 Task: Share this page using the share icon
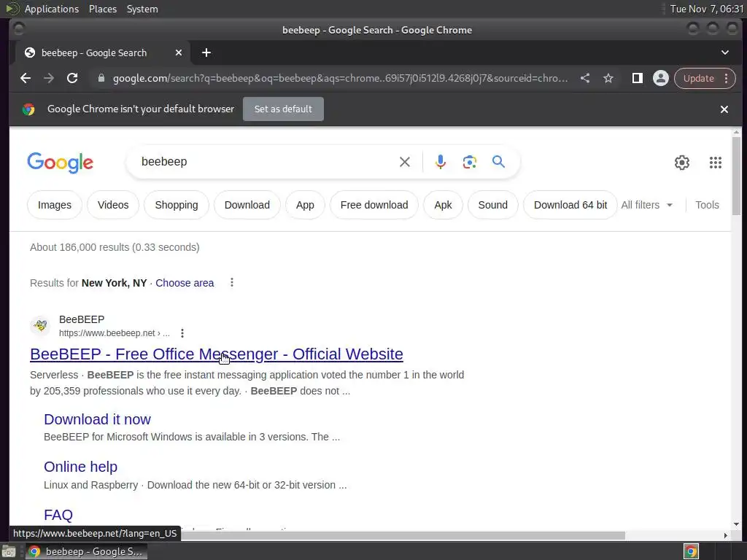(585, 78)
